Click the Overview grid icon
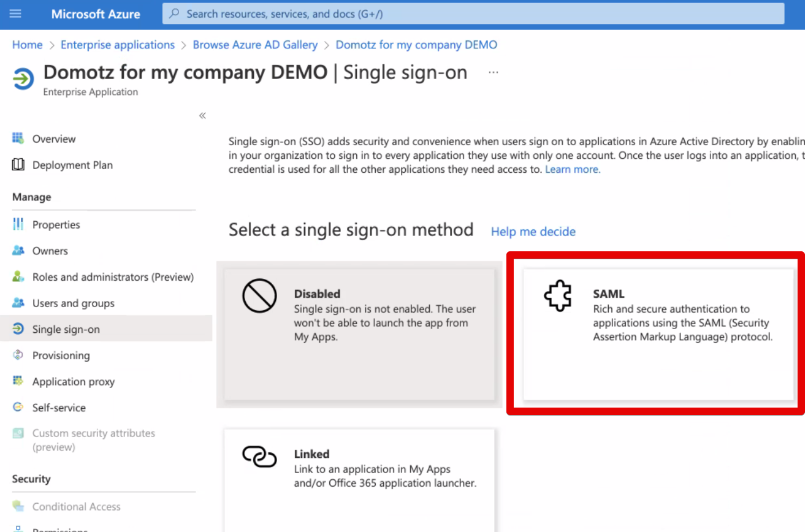 tap(19, 139)
